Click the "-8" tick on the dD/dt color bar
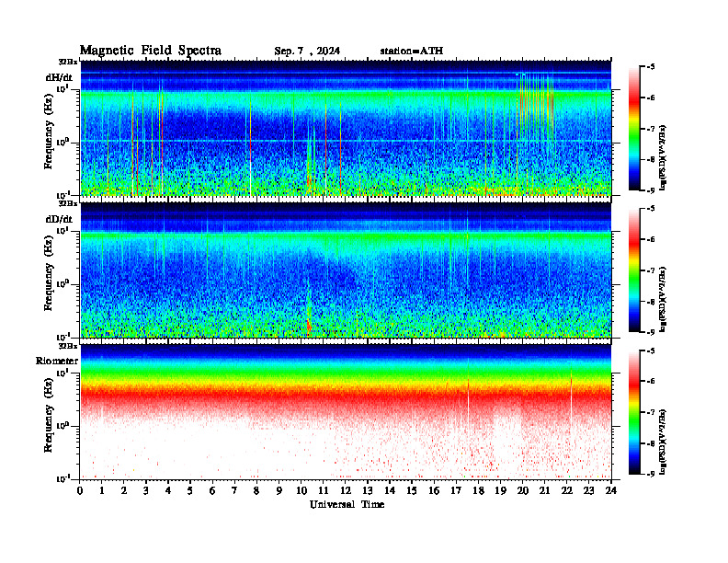Viewport: 728px width, 563px height. coord(651,302)
